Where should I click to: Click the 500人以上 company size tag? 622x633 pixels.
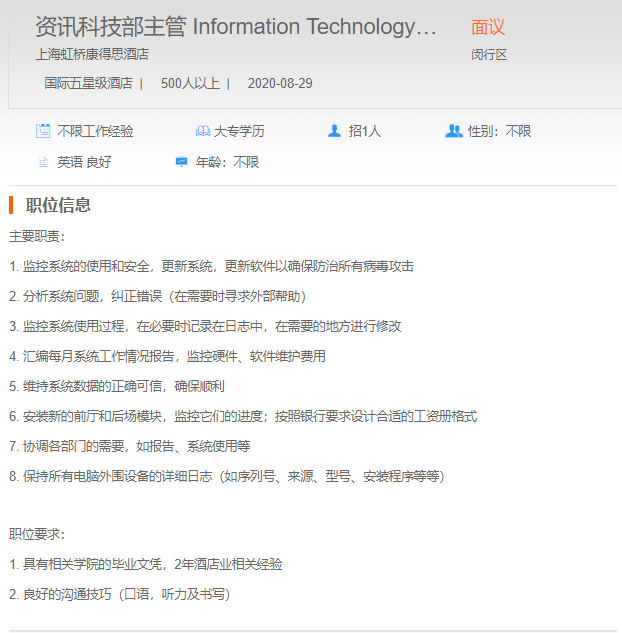point(190,83)
